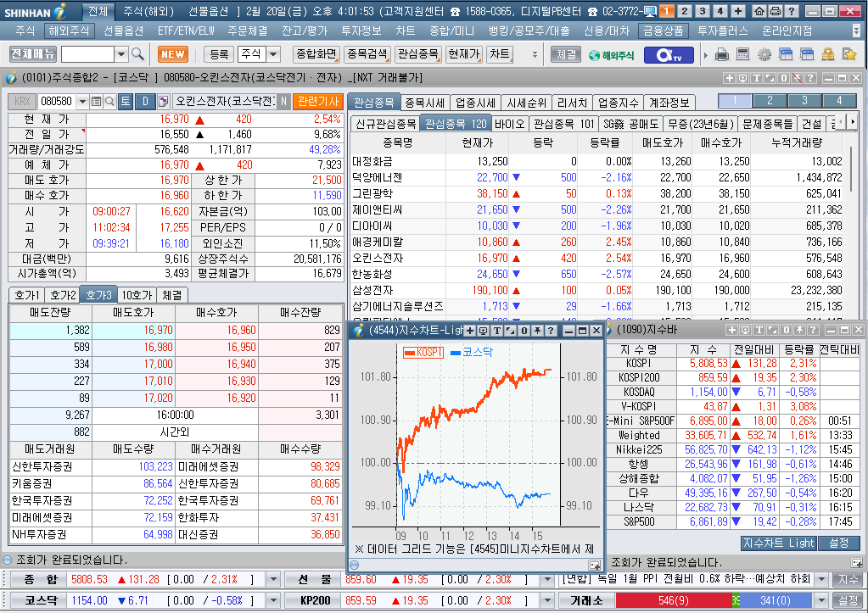Click the help icon in 지수바 window title bar
The image size is (868, 613).
[813, 330]
